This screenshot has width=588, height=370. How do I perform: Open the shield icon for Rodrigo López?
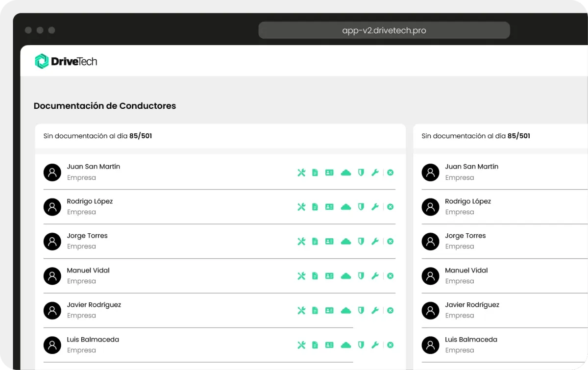[x=361, y=207]
